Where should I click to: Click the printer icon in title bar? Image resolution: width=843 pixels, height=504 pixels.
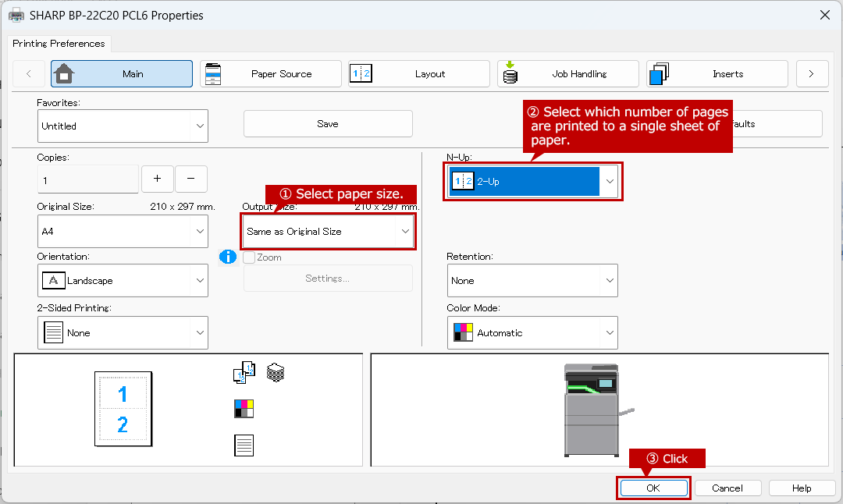coord(16,15)
